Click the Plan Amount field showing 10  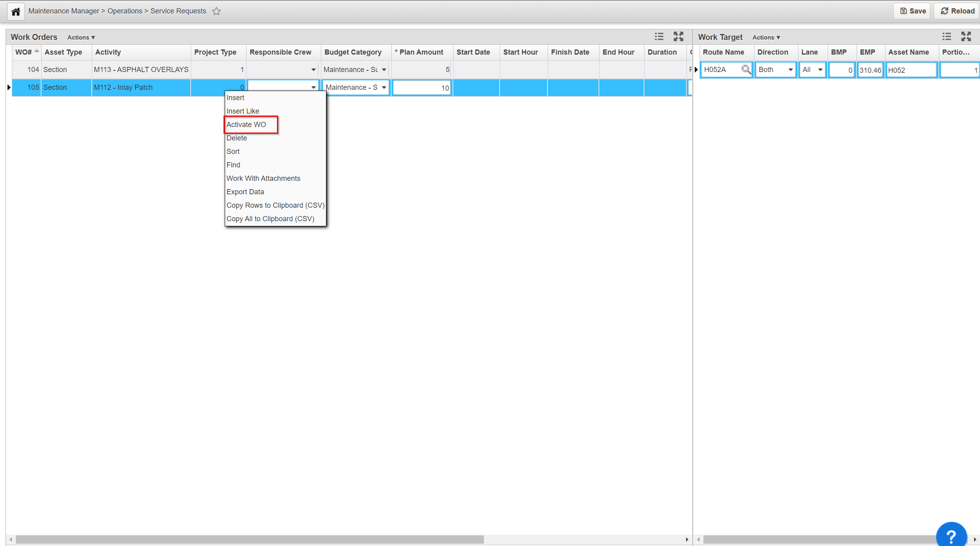pos(422,87)
